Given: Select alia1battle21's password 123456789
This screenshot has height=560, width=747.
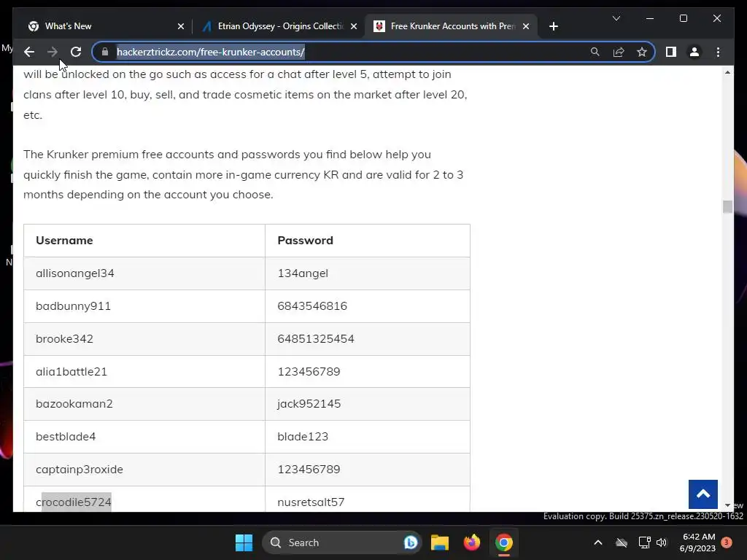Looking at the screenshot, I should click(x=309, y=371).
